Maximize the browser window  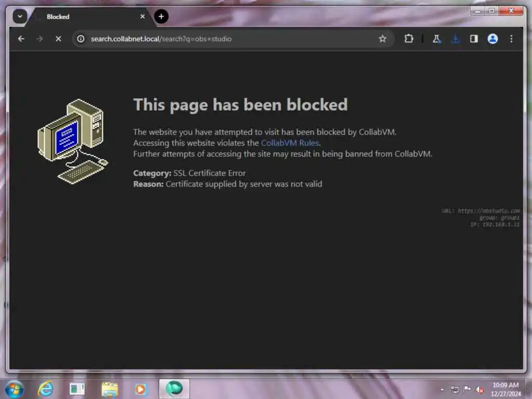coord(491,11)
